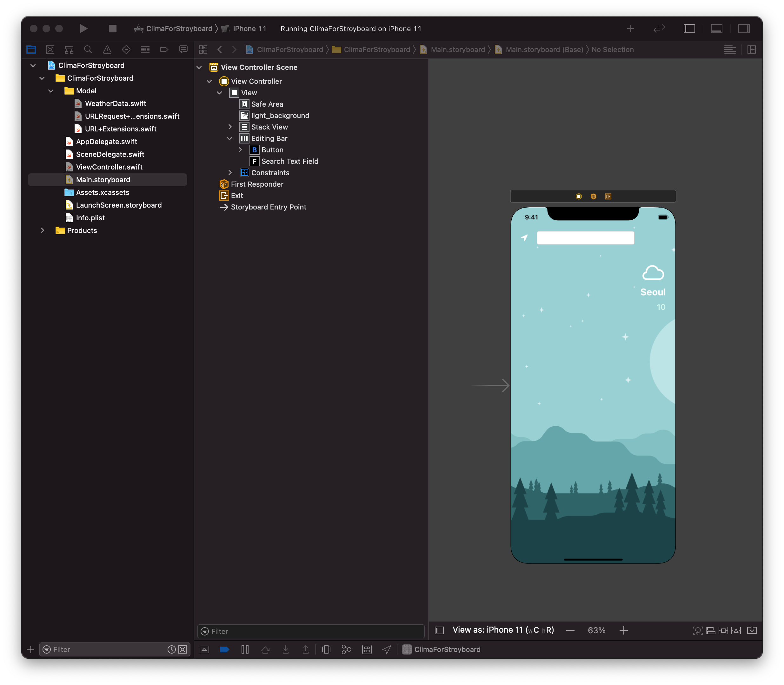Open the Source Control navigator icon
Screen dimensions: 784x685
point(50,50)
